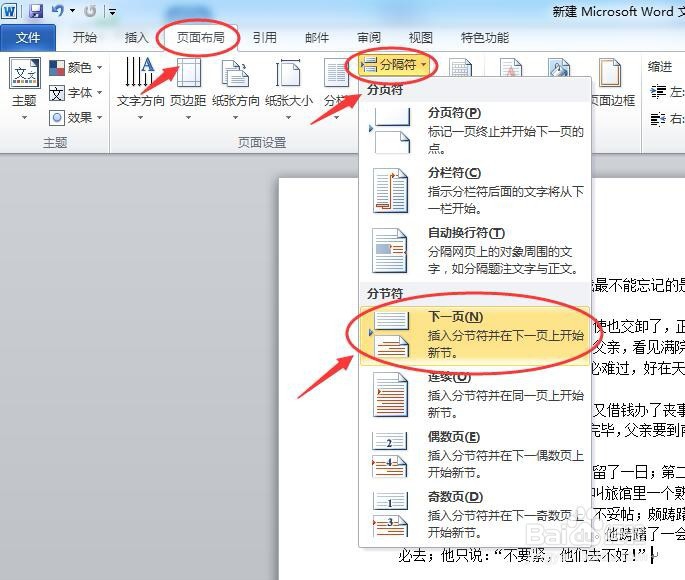Open the undo history dropdown arrow
This screenshot has height=580, width=685.
click(x=73, y=11)
